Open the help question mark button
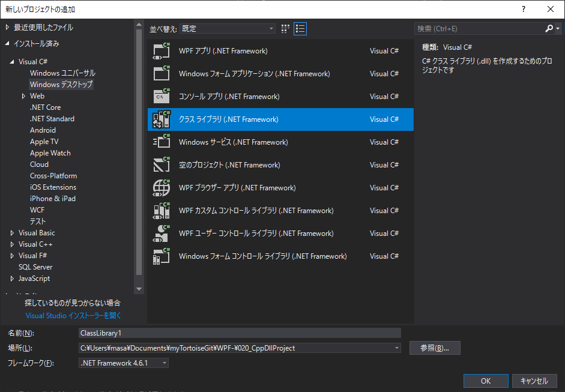This screenshot has height=392, width=565. click(x=523, y=10)
